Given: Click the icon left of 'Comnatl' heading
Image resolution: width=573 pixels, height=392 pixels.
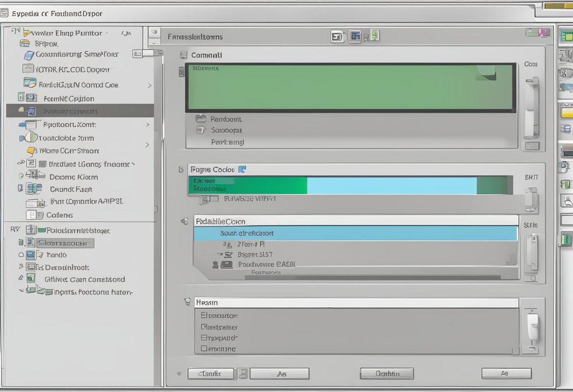Looking at the screenshot, I should point(183,55).
